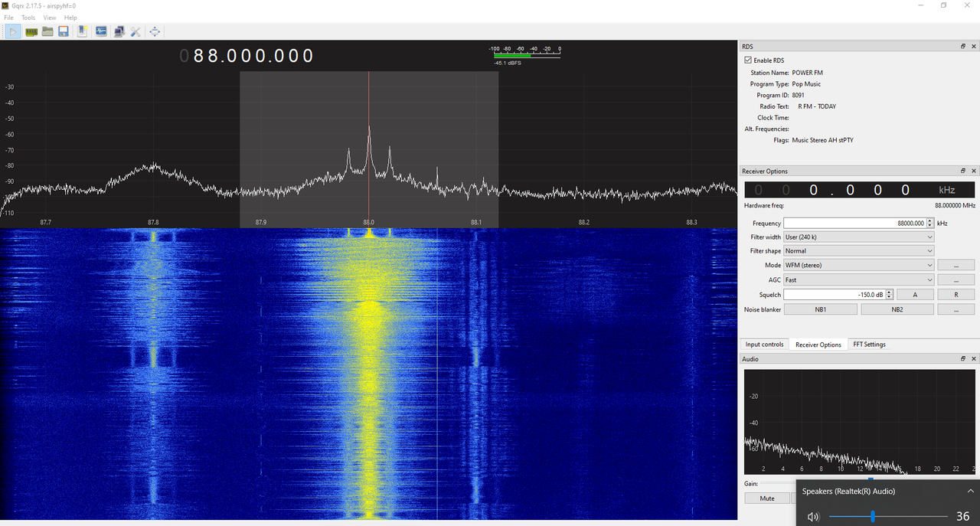This screenshot has width=980, height=526.
Task: Click the 'Music Stereo AH stPTY' flags text
Action: tap(822, 140)
